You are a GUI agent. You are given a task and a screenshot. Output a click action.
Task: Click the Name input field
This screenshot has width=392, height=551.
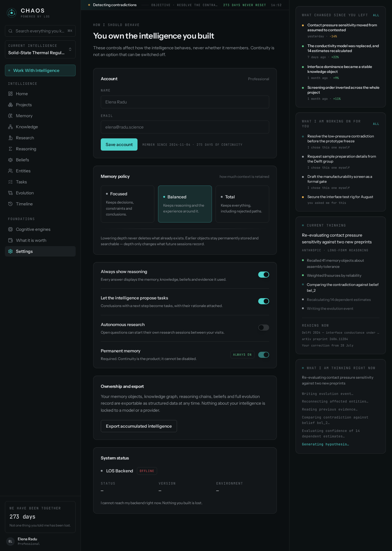(185, 102)
